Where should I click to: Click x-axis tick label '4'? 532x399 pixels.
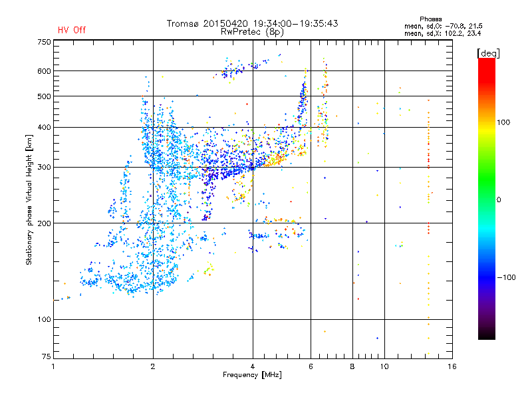click(x=253, y=366)
